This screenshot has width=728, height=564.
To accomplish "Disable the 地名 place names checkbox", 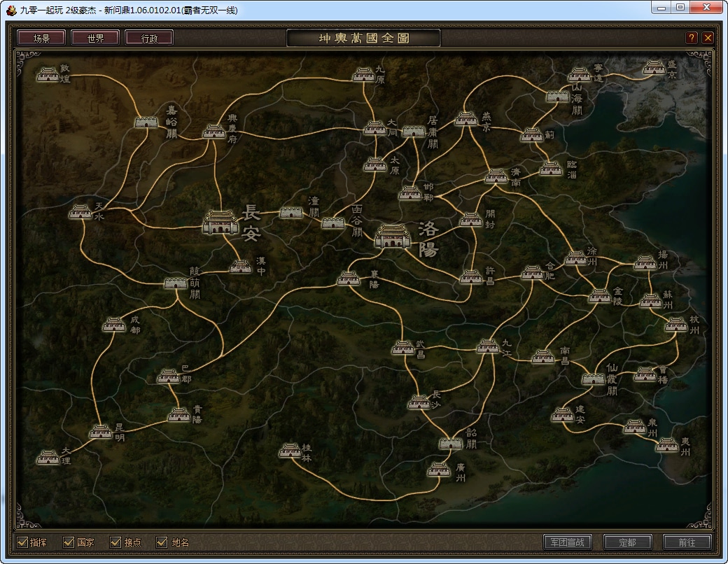I will pos(162,542).
